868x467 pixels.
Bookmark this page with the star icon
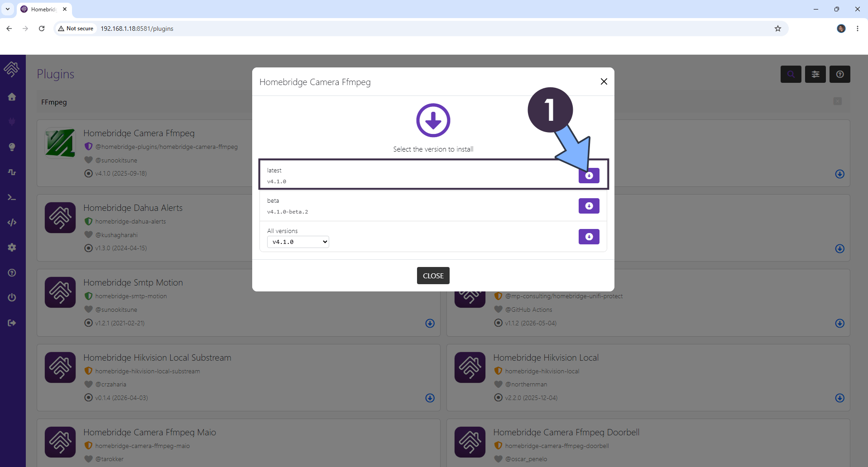pyautogui.click(x=778, y=29)
